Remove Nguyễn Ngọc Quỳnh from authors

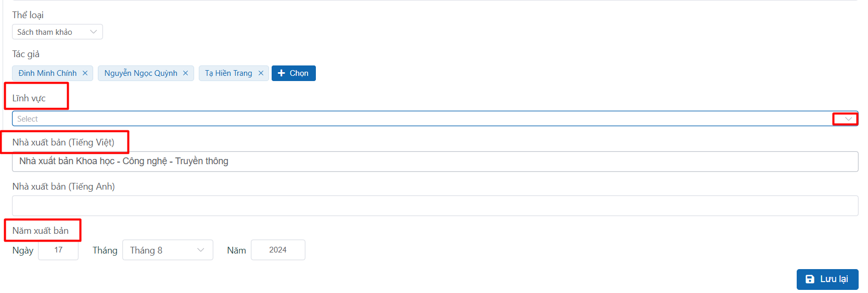185,73
